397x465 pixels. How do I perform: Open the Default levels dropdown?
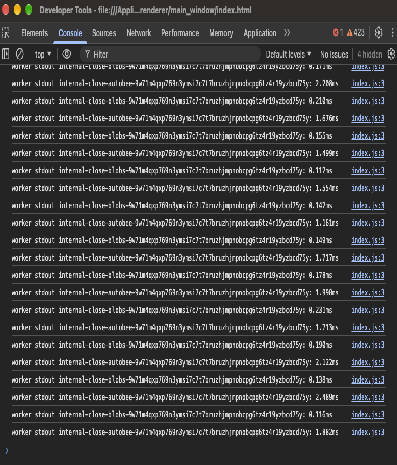pyautogui.click(x=288, y=54)
